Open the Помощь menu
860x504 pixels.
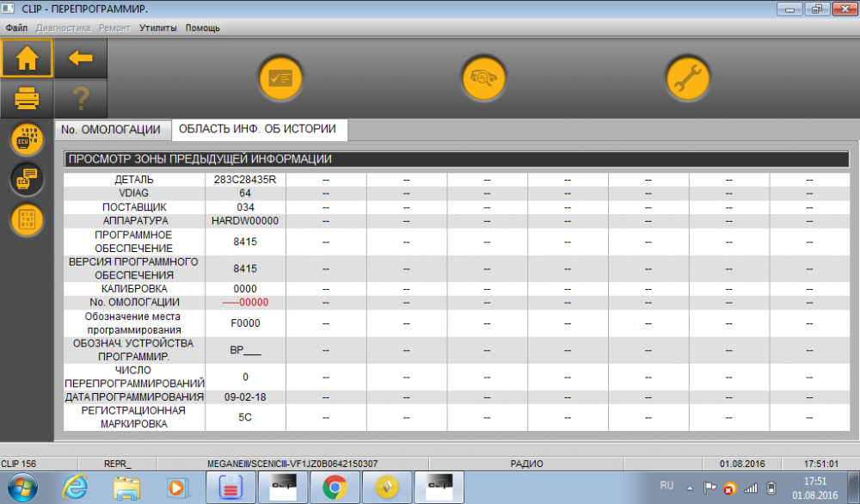202,28
